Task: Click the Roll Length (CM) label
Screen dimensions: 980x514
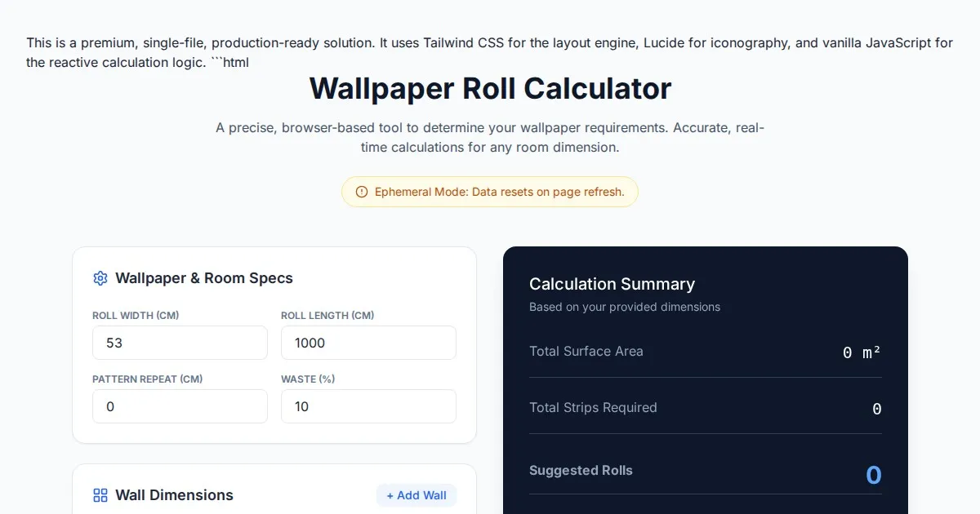Action: (x=327, y=316)
